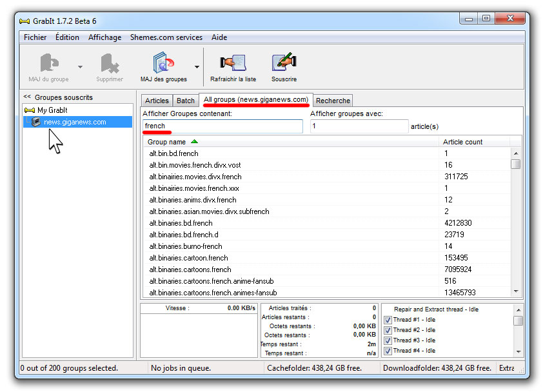Viewport: 543px width, 392px height.
Task: Switch to the Recherche tab
Action: [x=333, y=101]
